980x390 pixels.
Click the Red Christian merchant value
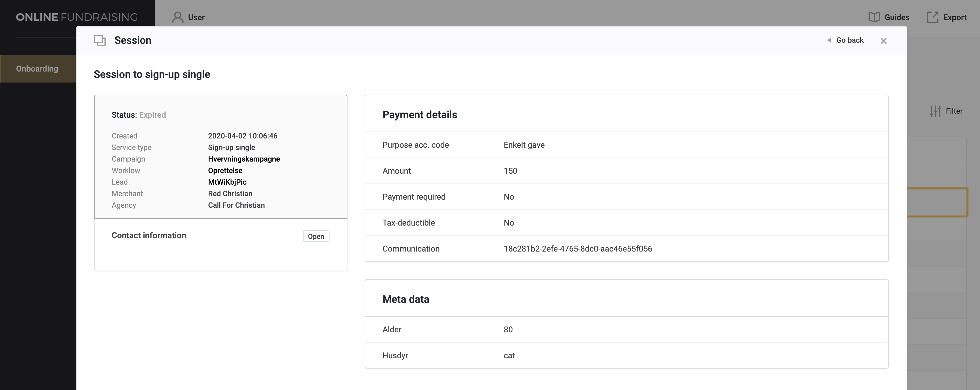pos(230,194)
